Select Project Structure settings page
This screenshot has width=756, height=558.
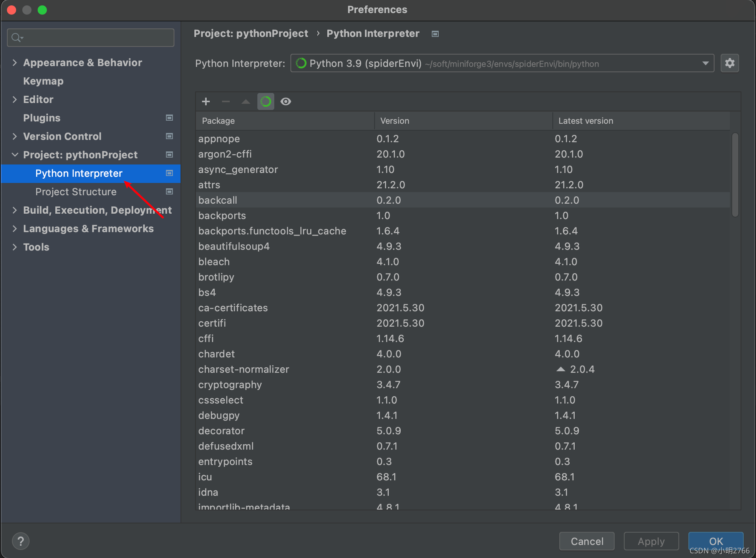[76, 192]
